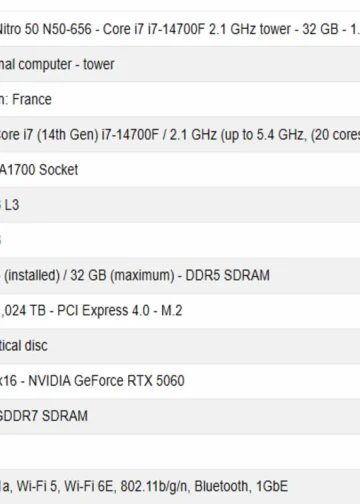Select the GDDR7 SDRAM row

pos(180,416)
